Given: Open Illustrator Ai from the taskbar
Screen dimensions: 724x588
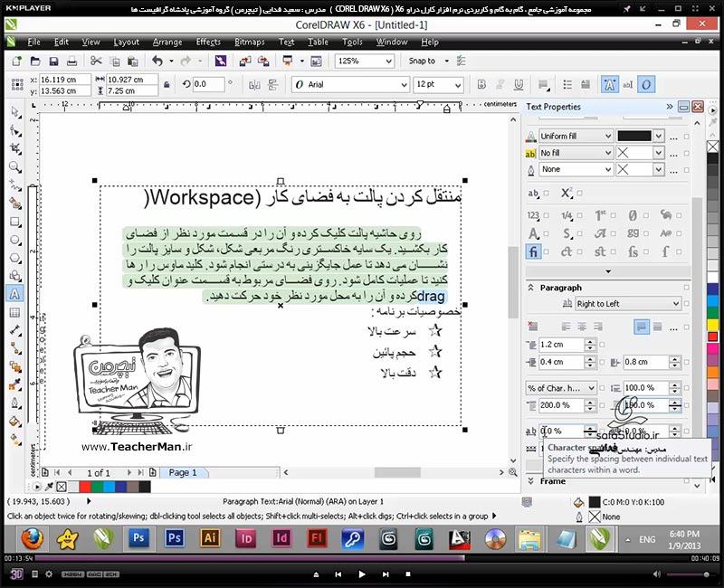Looking at the screenshot, I should (x=210, y=538).
